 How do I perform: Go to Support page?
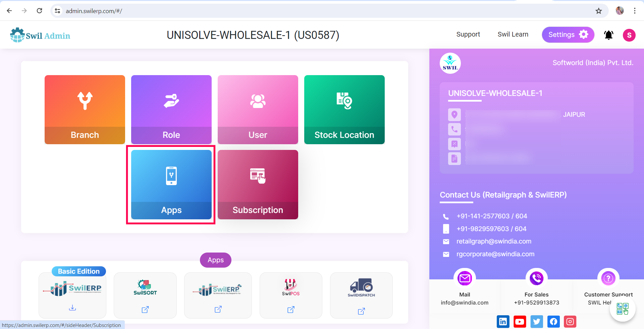tap(468, 34)
